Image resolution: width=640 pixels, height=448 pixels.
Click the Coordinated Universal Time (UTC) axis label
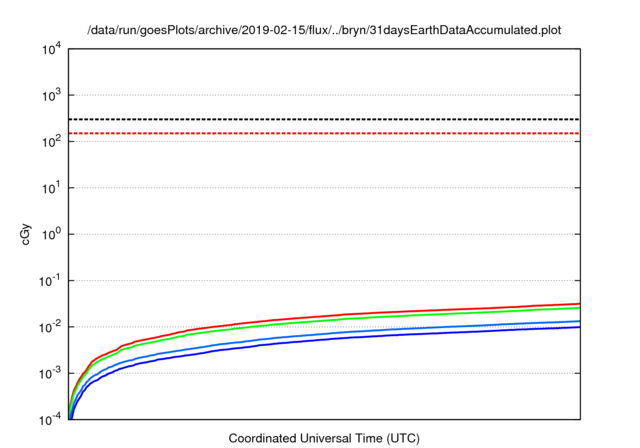tap(324, 438)
